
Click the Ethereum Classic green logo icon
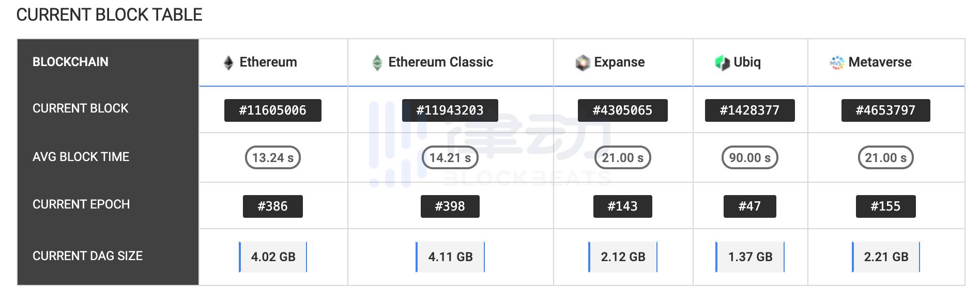tap(377, 63)
